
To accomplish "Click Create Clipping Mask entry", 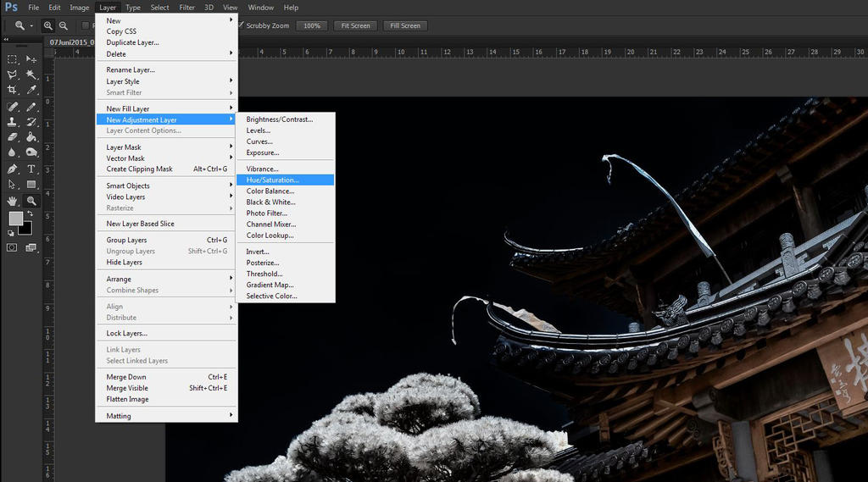I will coord(167,169).
